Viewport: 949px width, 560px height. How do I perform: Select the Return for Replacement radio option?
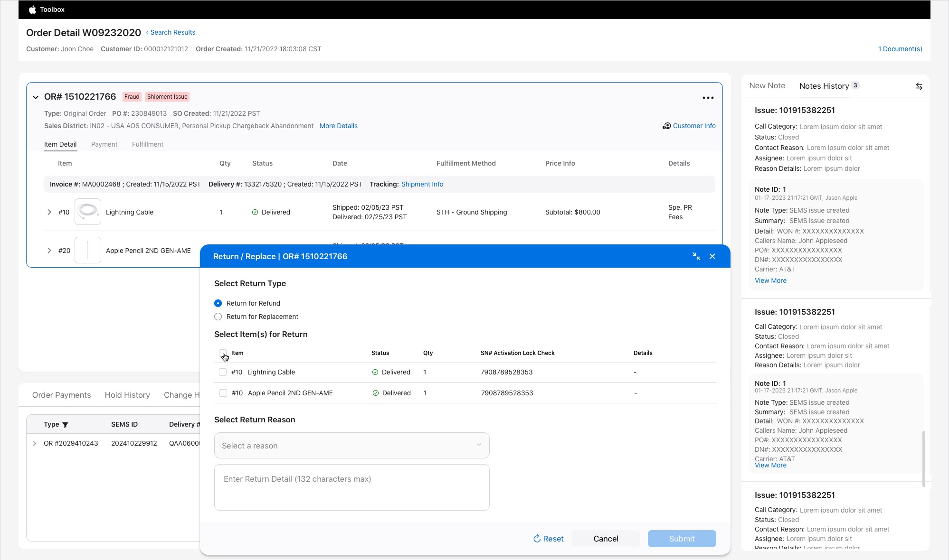218,317
